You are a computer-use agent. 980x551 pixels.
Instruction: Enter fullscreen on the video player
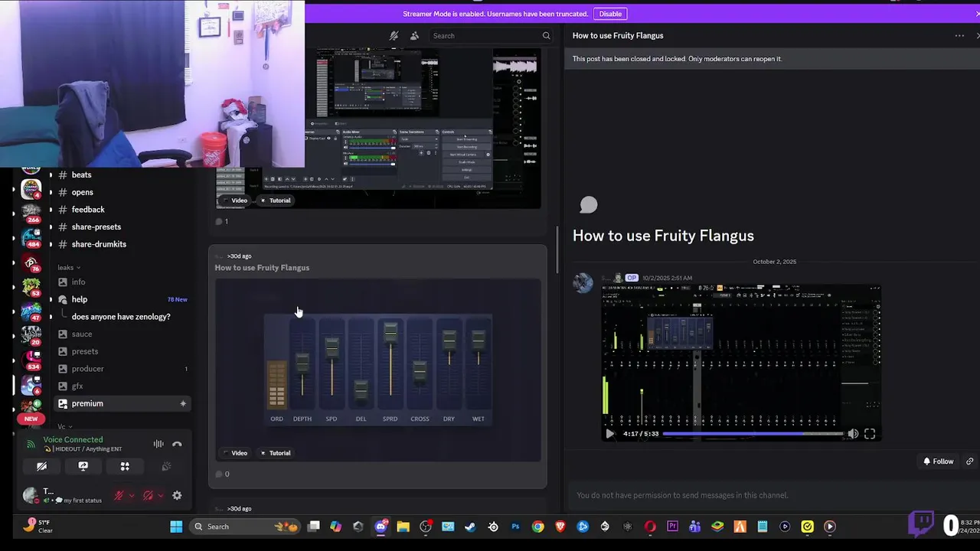[x=870, y=434]
